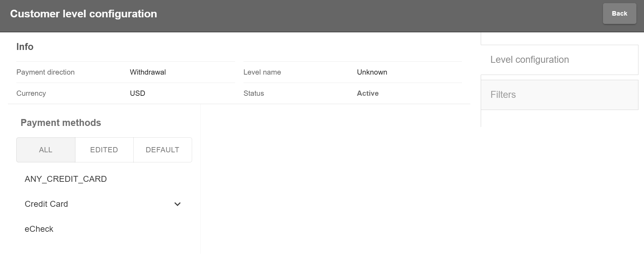Show only DEFAULT payment methods
This screenshot has height=255, width=644.
tap(163, 150)
